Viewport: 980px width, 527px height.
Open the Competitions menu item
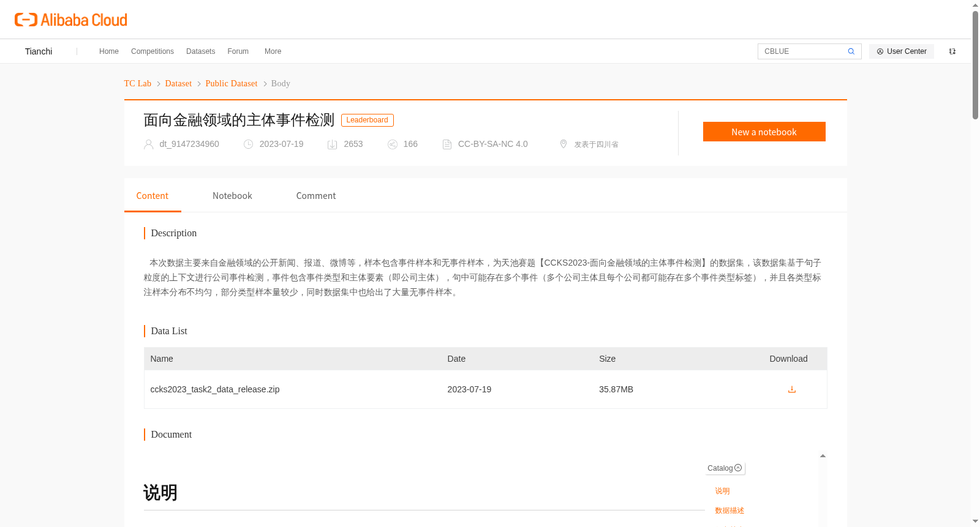[x=153, y=51]
